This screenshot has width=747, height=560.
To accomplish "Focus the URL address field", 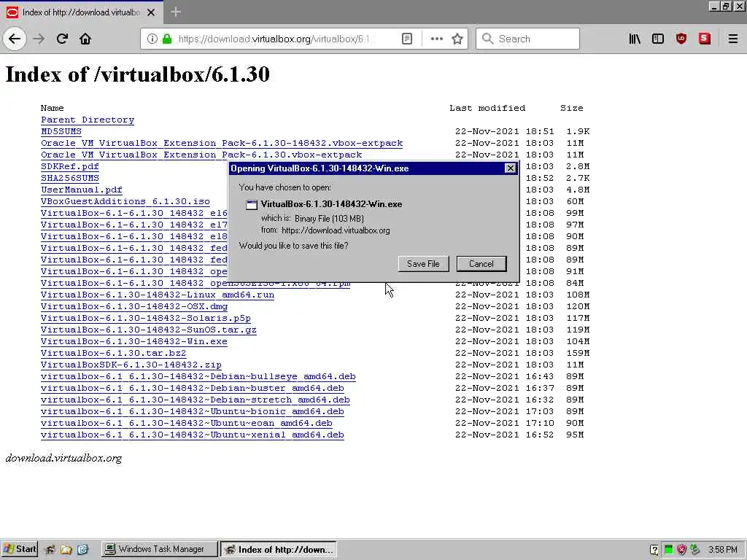I will click(274, 39).
